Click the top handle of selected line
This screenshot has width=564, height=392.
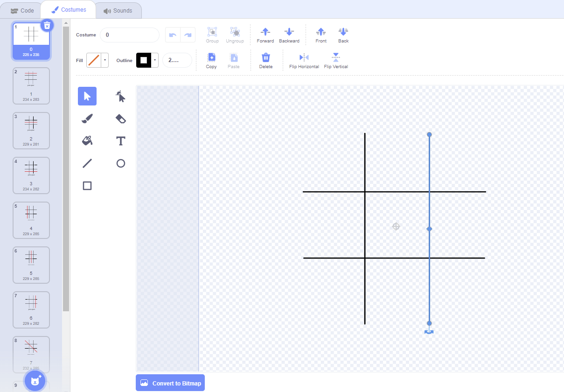coord(429,134)
